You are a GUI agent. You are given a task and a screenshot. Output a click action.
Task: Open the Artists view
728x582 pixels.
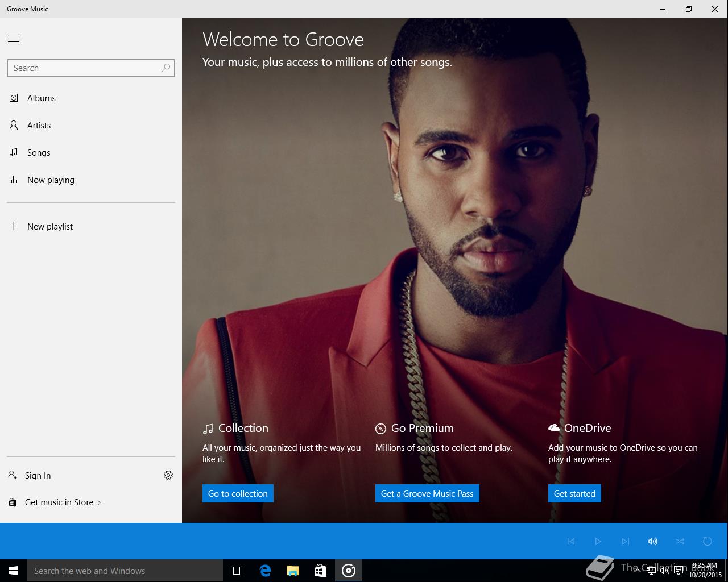click(x=91, y=125)
